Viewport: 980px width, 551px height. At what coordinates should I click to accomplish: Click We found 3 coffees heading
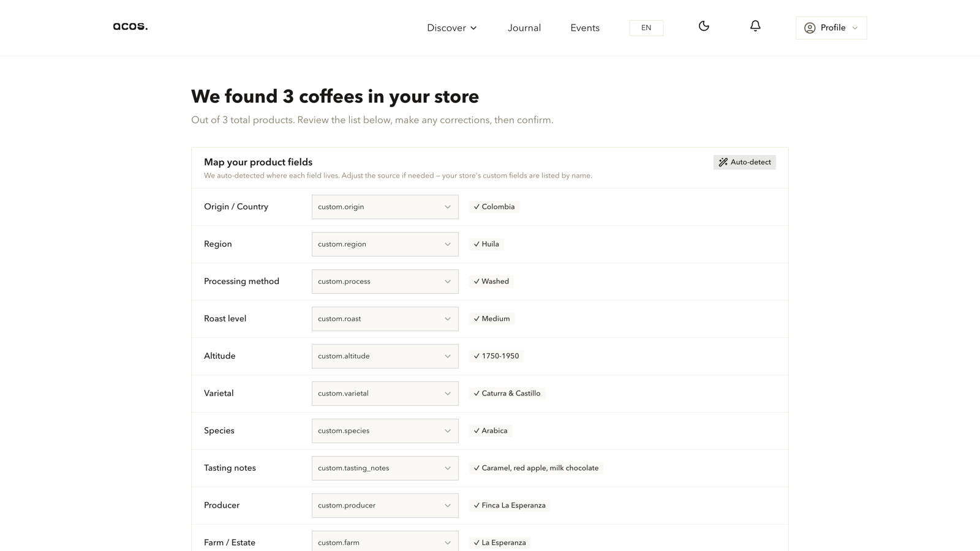click(335, 97)
